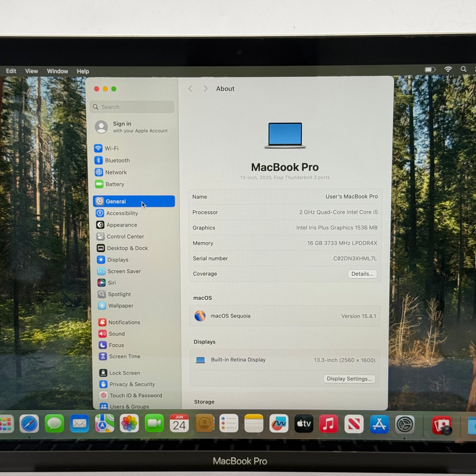Open Launchpad from the Dock
This screenshot has height=476, width=476.
(6, 424)
